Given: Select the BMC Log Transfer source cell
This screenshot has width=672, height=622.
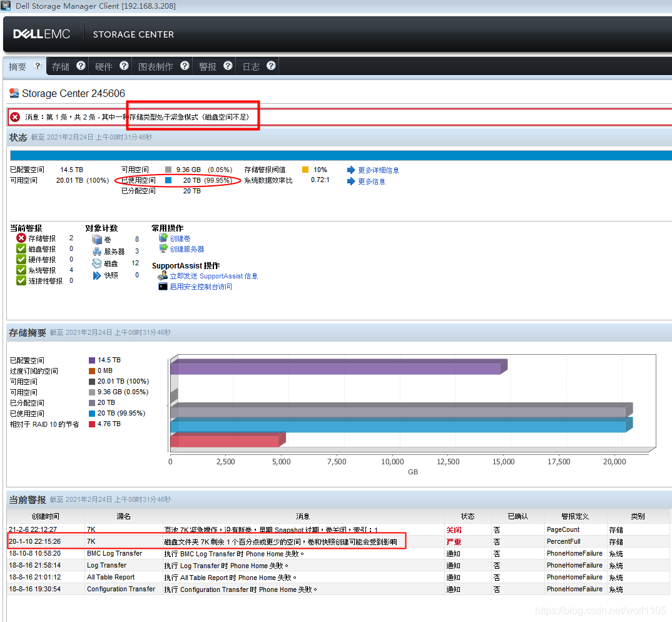Looking at the screenshot, I should coord(123,553).
